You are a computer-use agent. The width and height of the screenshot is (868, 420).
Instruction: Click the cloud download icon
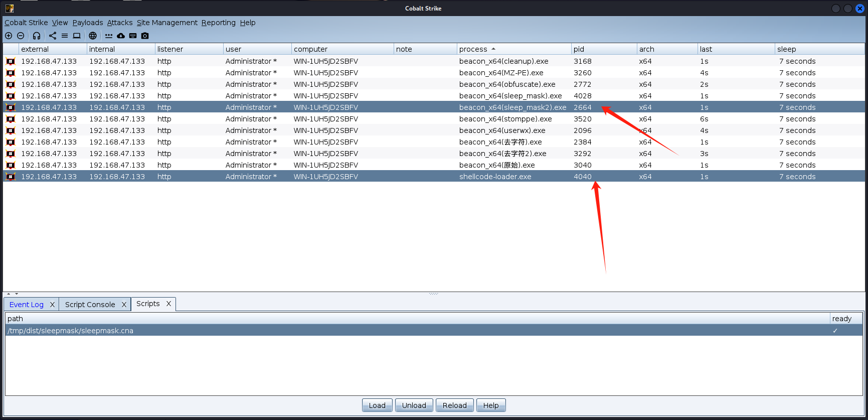(x=121, y=36)
